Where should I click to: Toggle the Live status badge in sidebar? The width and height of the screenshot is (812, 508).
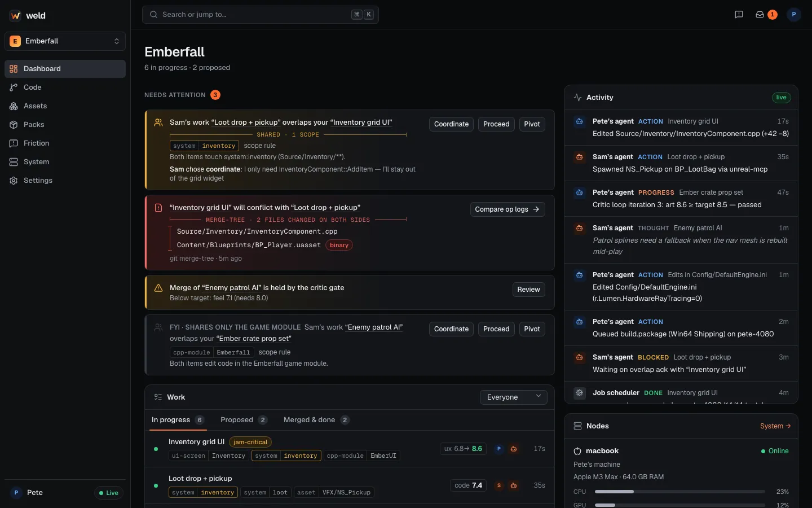pyautogui.click(x=109, y=493)
